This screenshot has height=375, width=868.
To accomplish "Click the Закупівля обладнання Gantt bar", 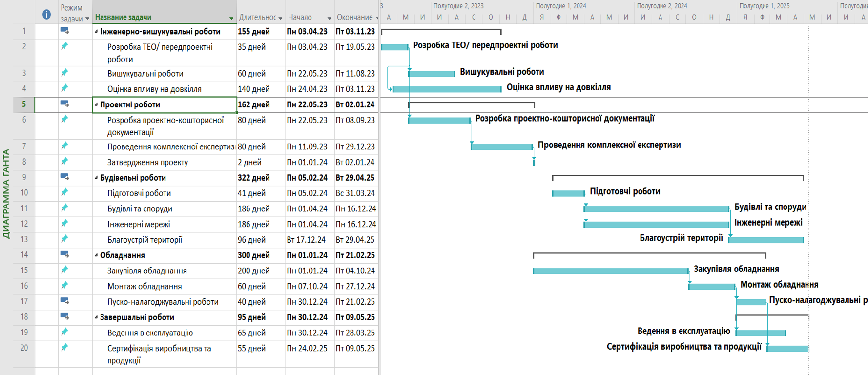I will point(610,271).
